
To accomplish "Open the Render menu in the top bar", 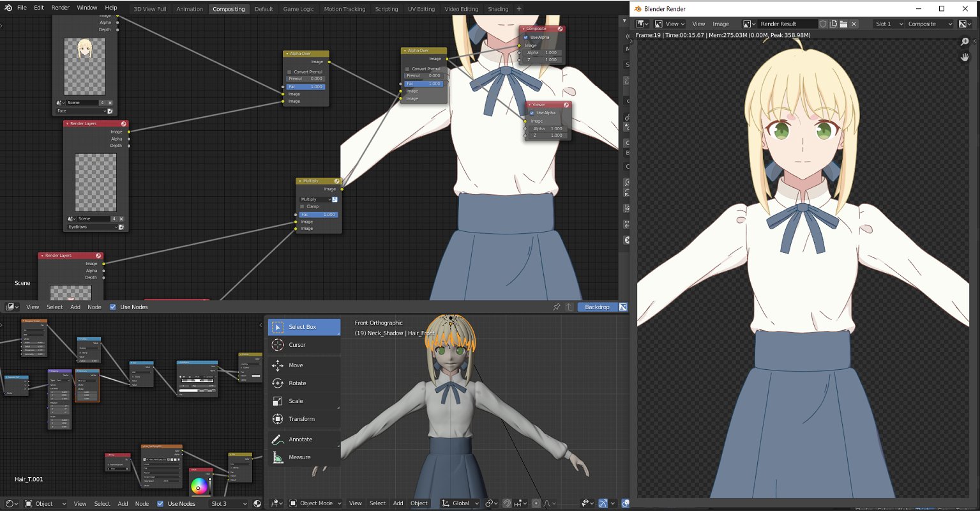I will point(61,8).
